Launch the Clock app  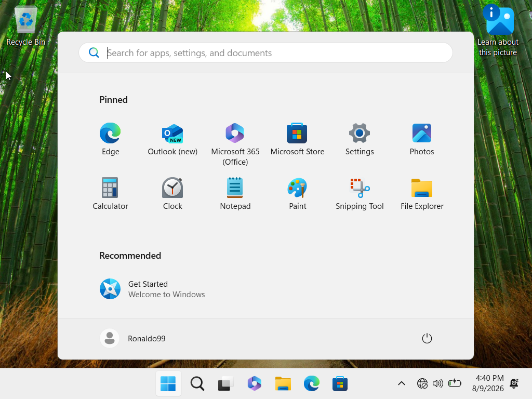(172, 194)
